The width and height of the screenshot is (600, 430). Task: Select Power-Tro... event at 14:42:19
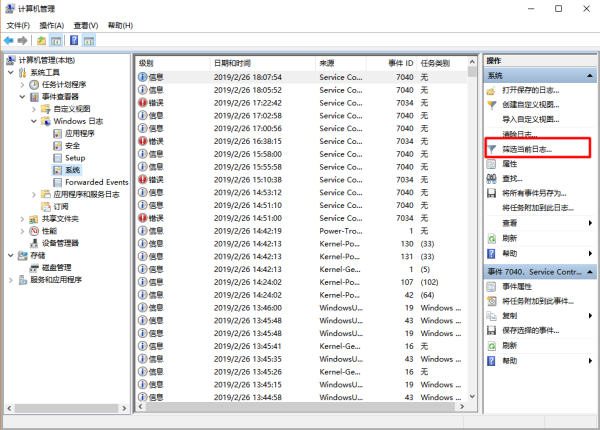[x=302, y=231]
